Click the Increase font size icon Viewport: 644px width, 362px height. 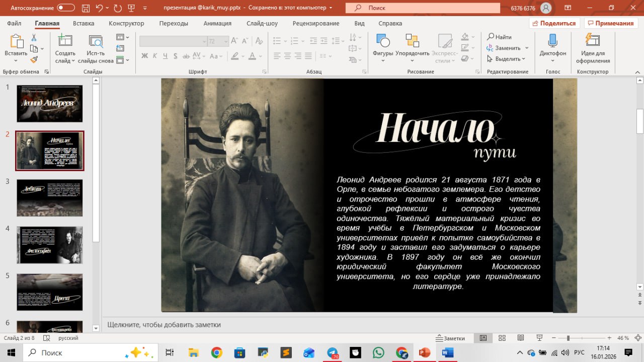tap(234, 41)
